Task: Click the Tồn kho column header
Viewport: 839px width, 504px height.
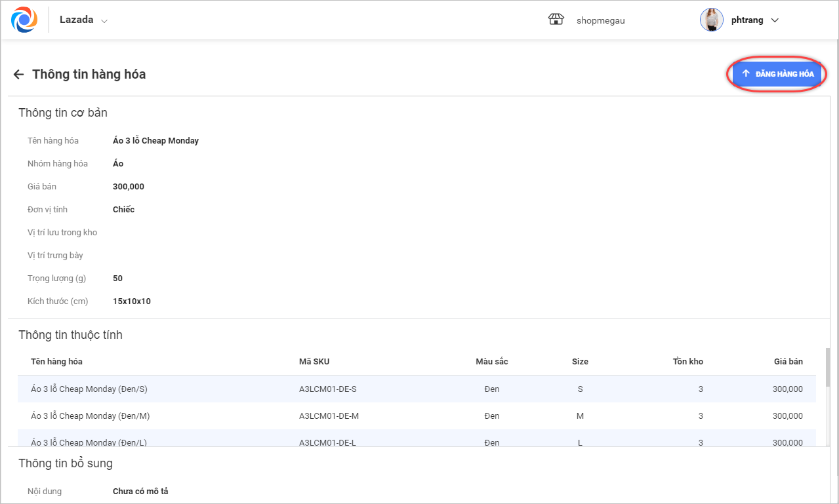Action: [688, 362]
